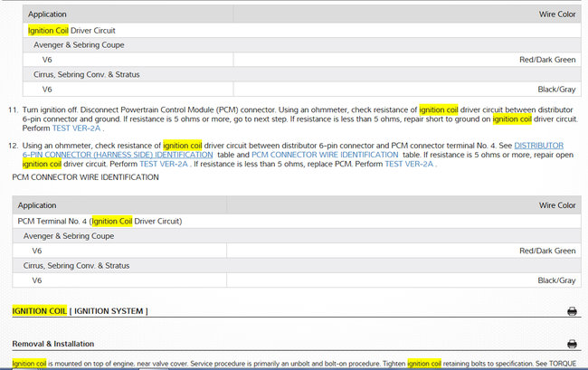Click 'Avenger & Sebring Coupe' in first table
Viewport: 588px width, 370px height.
(x=79, y=45)
